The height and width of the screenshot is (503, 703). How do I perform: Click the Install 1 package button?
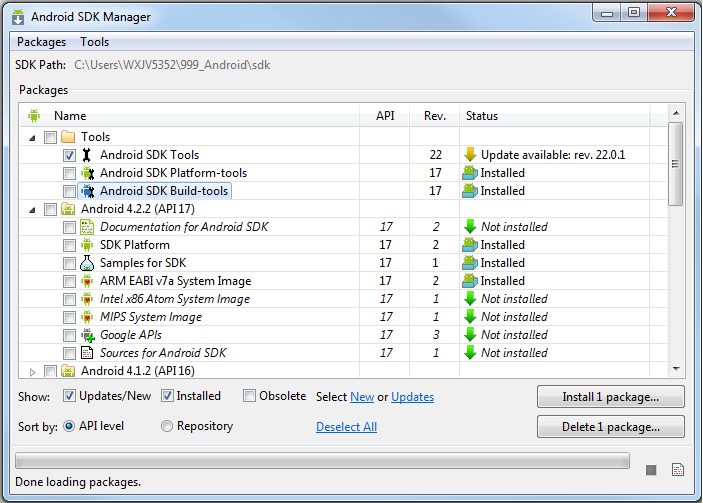(x=610, y=397)
